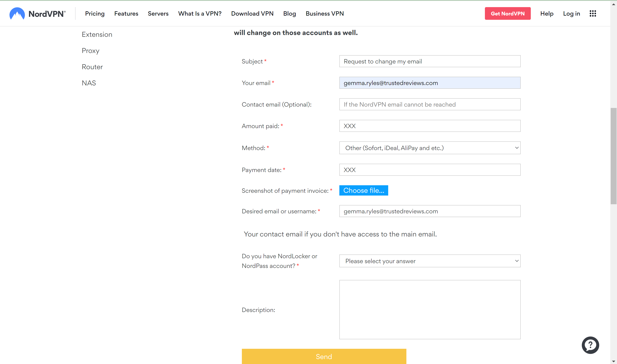The image size is (617, 364).
Task: Click the scrollbar up arrow
Action: click(613, 4)
